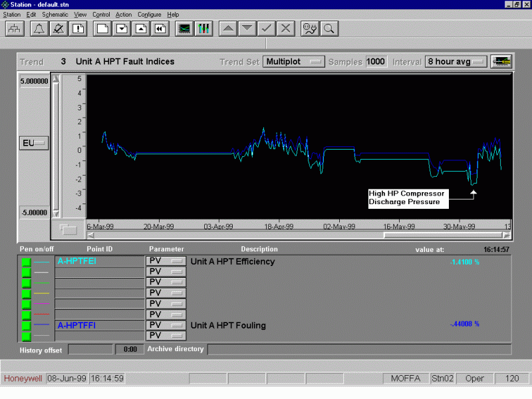Screen dimensions: 532x399
Task: Click the EU axis units button
Action: [35, 143]
